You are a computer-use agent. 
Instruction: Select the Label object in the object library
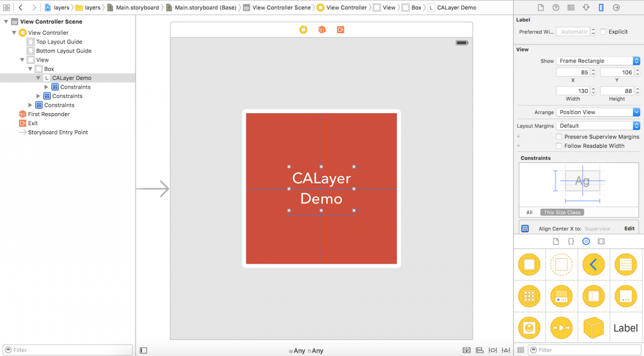click(x=625, y=327)
